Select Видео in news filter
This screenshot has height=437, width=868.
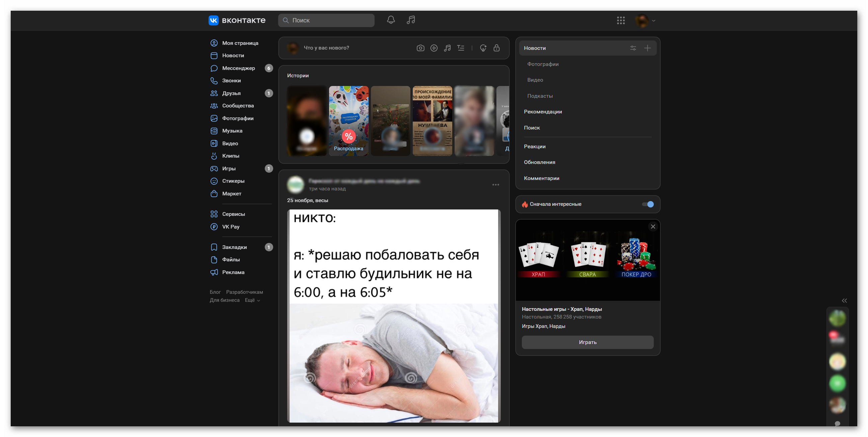[x=535, y=80]
